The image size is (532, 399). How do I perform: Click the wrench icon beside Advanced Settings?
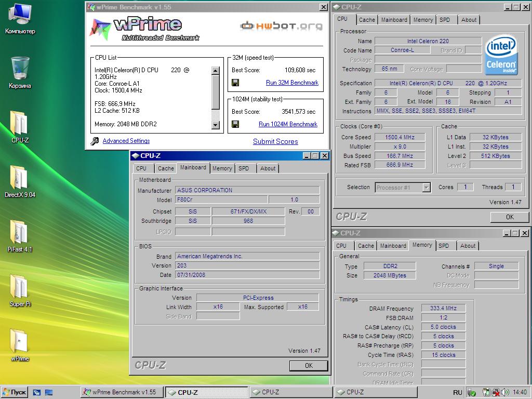[x=95, y=141]
